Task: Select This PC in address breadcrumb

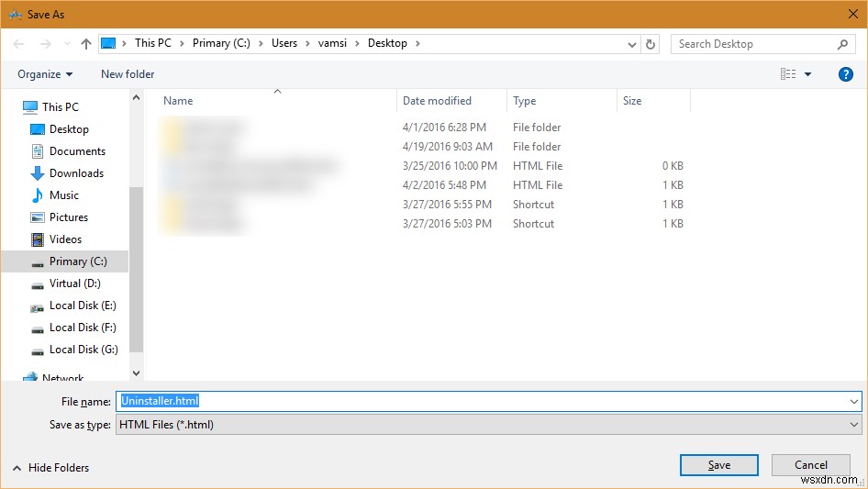Action: [x=153, y=43]
